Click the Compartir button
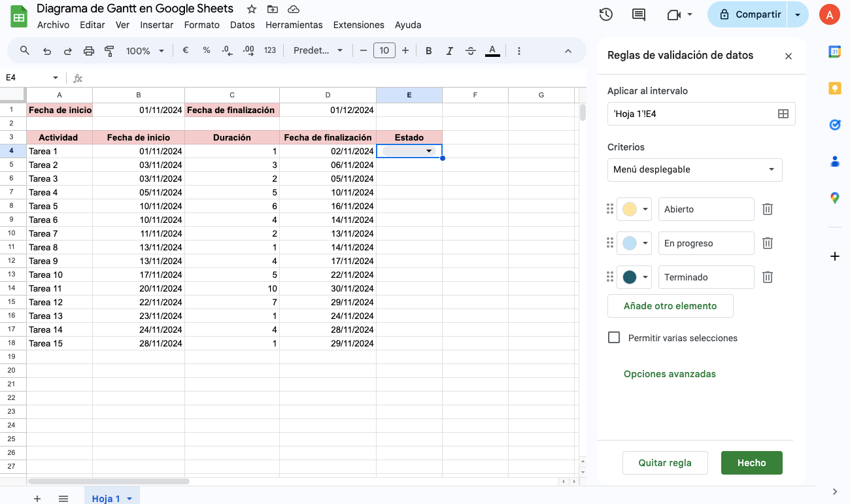Screen dimensions: 850x504 point(747,14)
